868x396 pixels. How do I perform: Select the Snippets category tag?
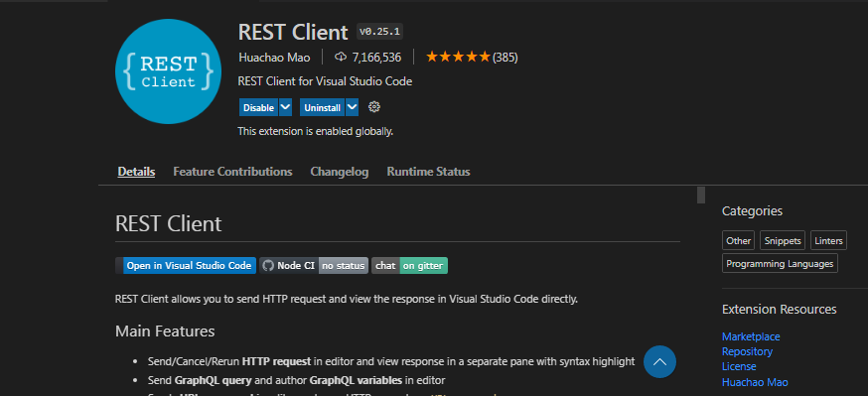(x=783, y=240)
